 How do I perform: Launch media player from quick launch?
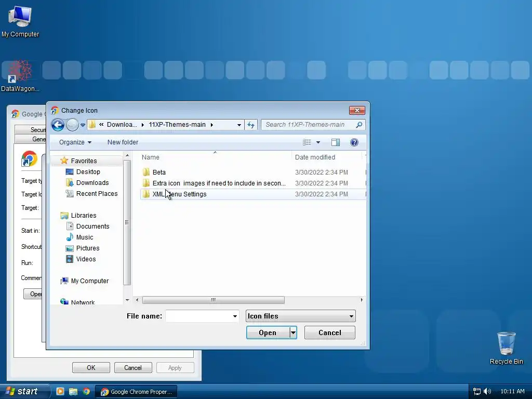pyautogui.click(x=60, y=392)
